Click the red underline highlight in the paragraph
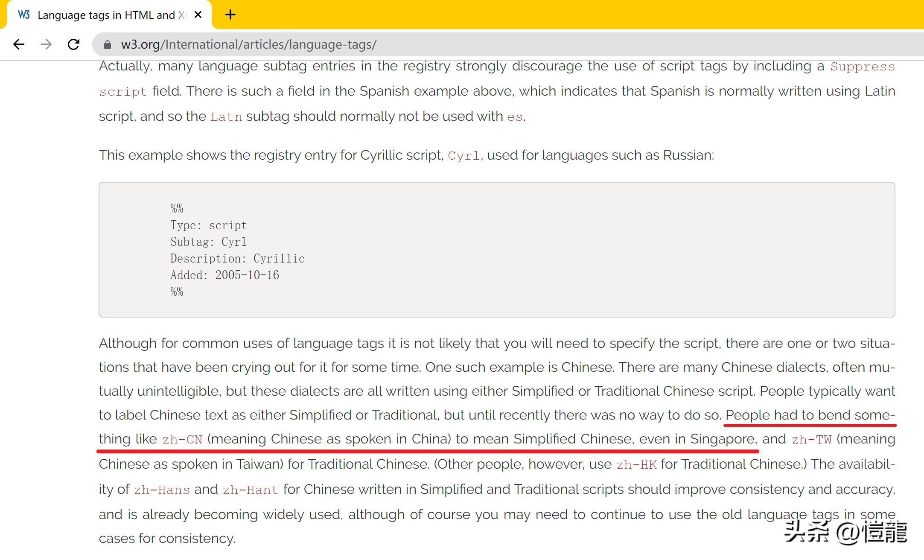Viewport: 924px width, 560px height. click(427, 449)
